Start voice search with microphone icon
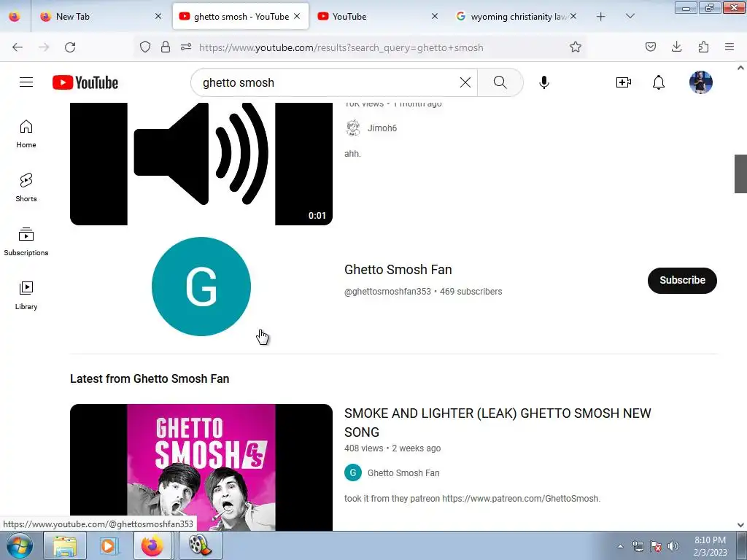The height and width of the screenshot is (560, 747). (544, 82)
